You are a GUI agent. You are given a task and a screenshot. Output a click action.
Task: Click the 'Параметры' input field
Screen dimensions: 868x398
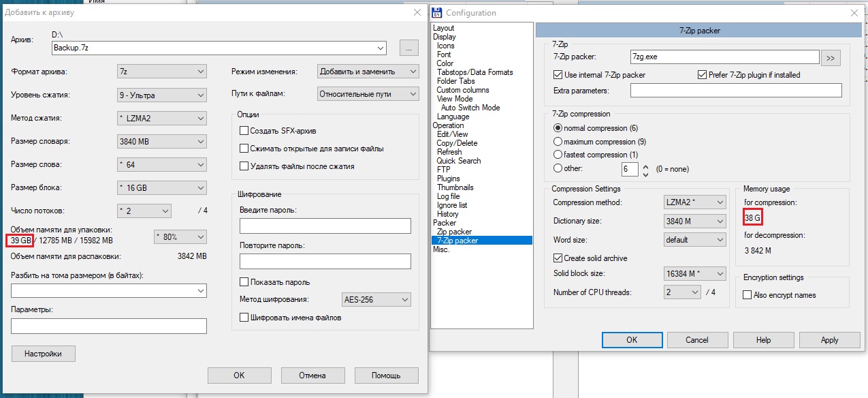click(109, 326)
